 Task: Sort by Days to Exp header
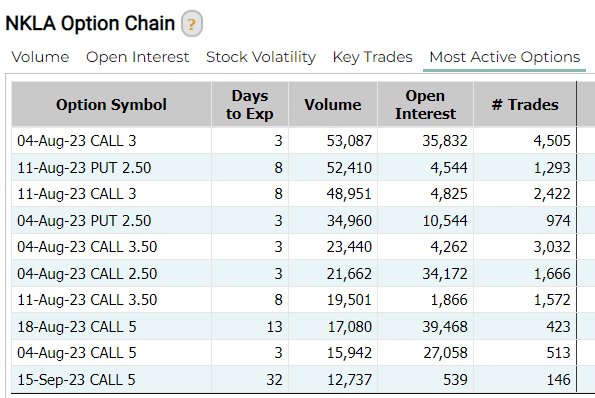(x=250, y=104)
